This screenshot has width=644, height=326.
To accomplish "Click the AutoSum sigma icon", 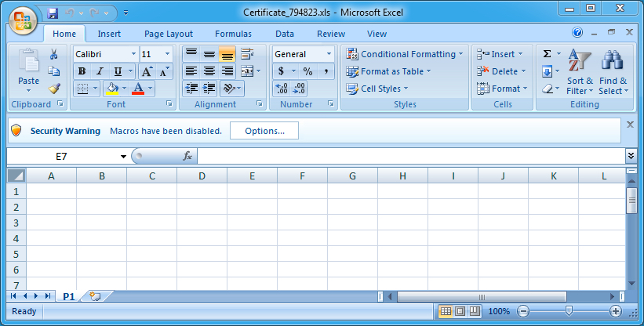I will [547, 54].
